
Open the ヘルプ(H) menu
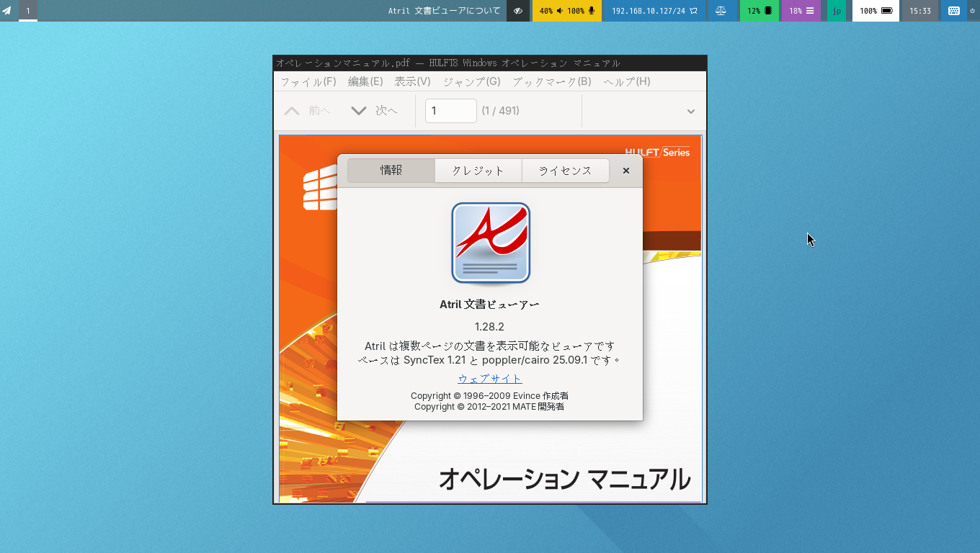627,81
